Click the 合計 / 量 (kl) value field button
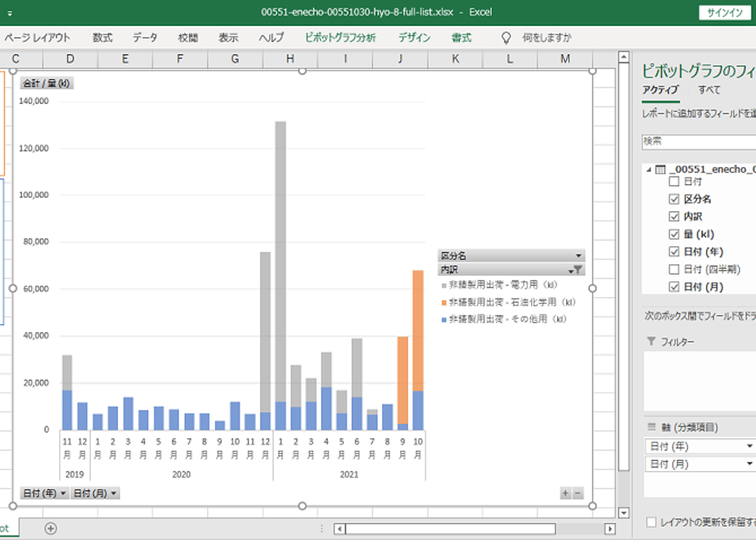Image resolution: width=756 pixels, height=540 pixels. (47, 83)
